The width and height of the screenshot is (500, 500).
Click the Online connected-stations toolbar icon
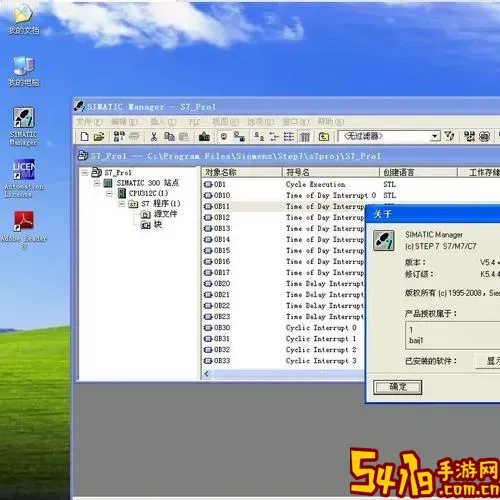[x=239, y=136]
